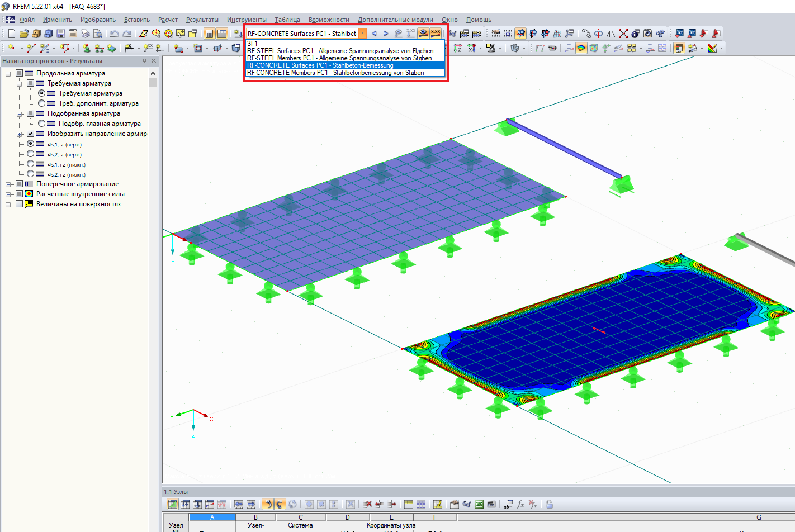Image resolution: width=795 pixels, height=532 pixels.
Task: Open the Результаты menu
Action: 202,20
